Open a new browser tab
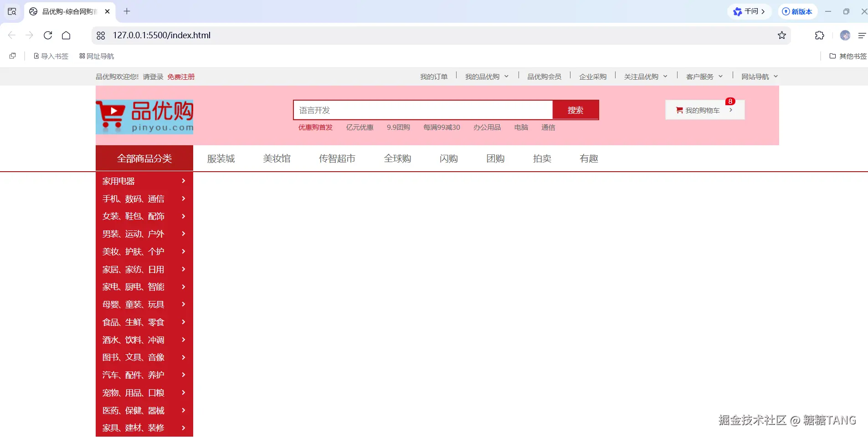This screenshot has width=868, height=438. (127, 11)
